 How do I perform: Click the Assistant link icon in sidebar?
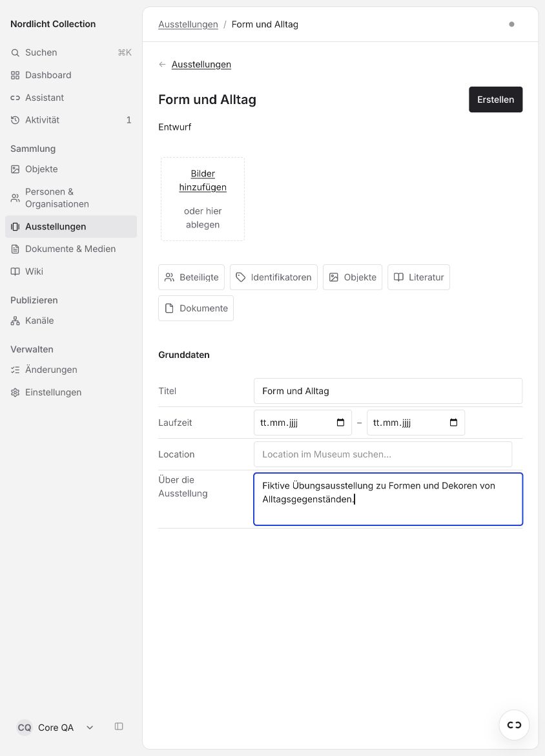pos(15,98)
